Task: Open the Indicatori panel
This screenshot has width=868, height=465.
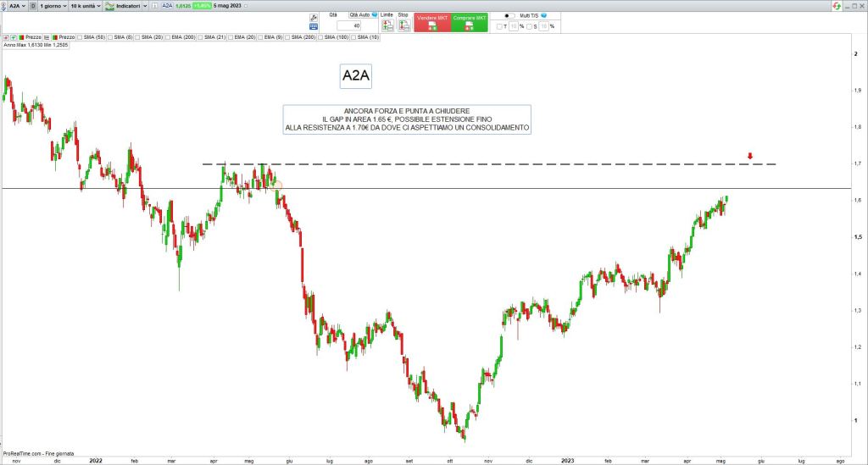Action: 124,6
